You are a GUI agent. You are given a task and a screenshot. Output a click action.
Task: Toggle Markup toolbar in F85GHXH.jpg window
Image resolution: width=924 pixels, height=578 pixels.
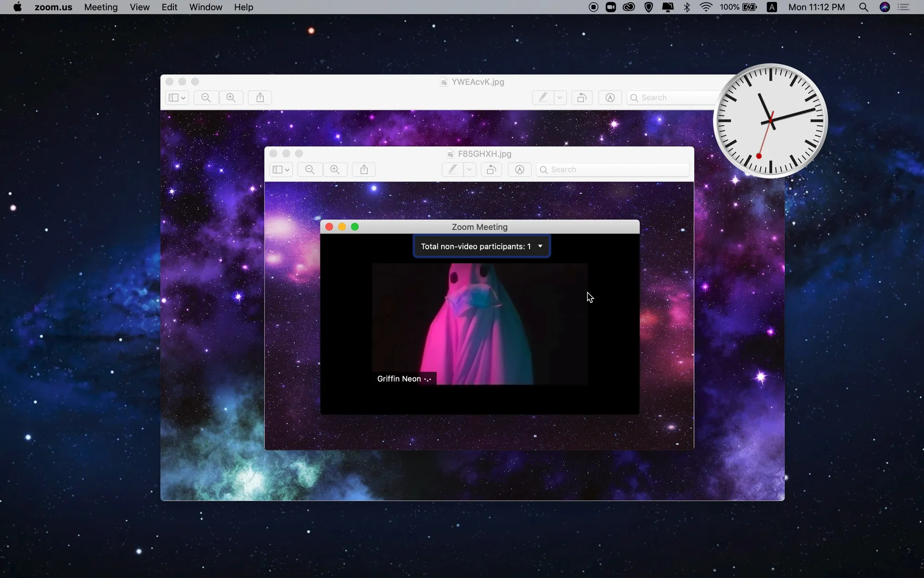(x=520, y=170)
